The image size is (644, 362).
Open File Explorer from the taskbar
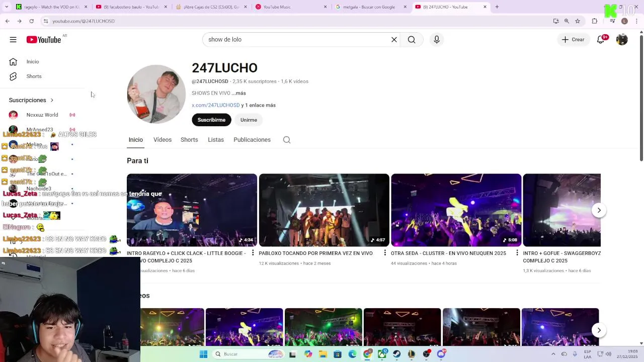tap(323, 354)
